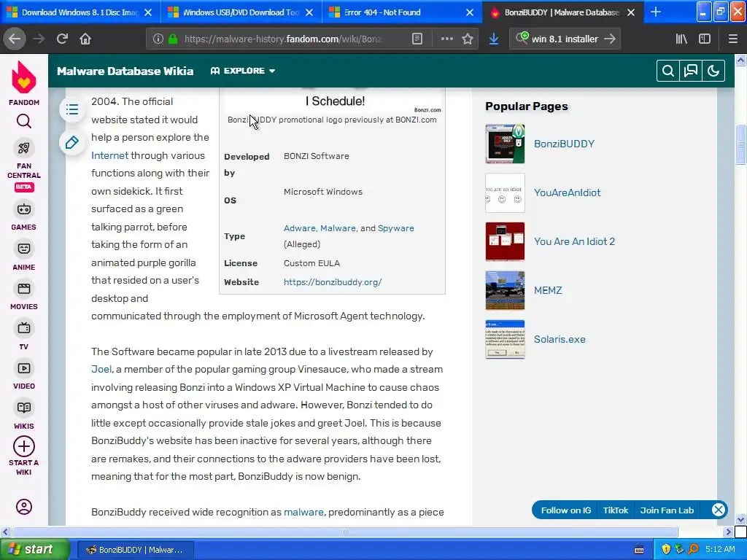Open the Firefox Library menu
This screenshot has height=560, width=747.
(681, 39)
